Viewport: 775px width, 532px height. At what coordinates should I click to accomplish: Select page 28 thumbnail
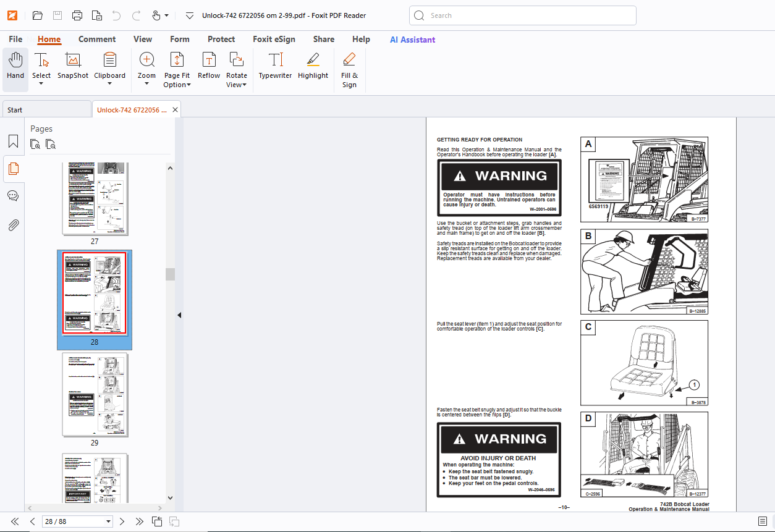pos(95,294)
